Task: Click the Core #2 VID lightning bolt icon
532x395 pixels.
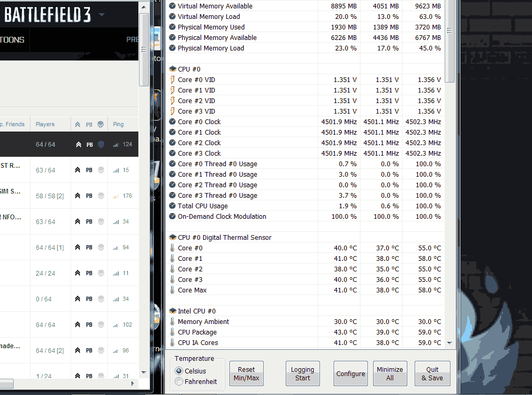Action: (173, 100)
